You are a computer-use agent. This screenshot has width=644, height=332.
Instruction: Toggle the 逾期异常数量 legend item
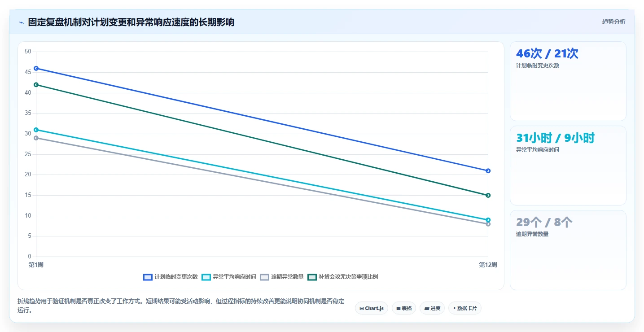(282, 277)
